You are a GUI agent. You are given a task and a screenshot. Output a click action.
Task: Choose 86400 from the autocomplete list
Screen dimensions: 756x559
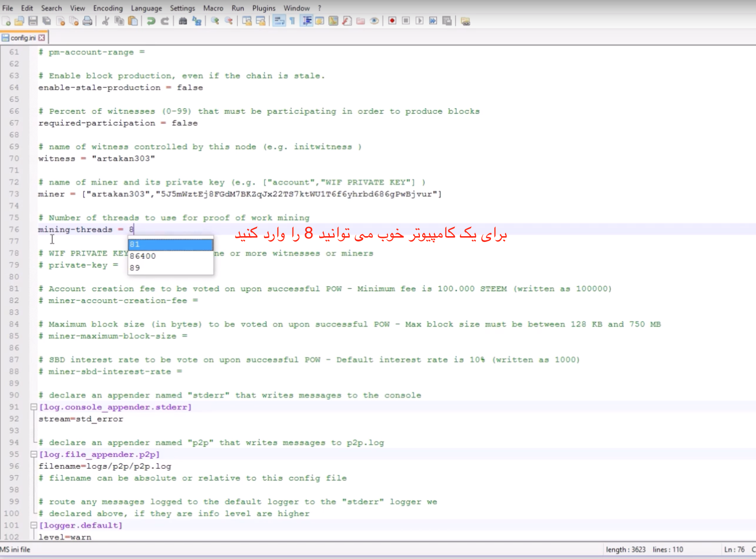click(x=170, y=256)
